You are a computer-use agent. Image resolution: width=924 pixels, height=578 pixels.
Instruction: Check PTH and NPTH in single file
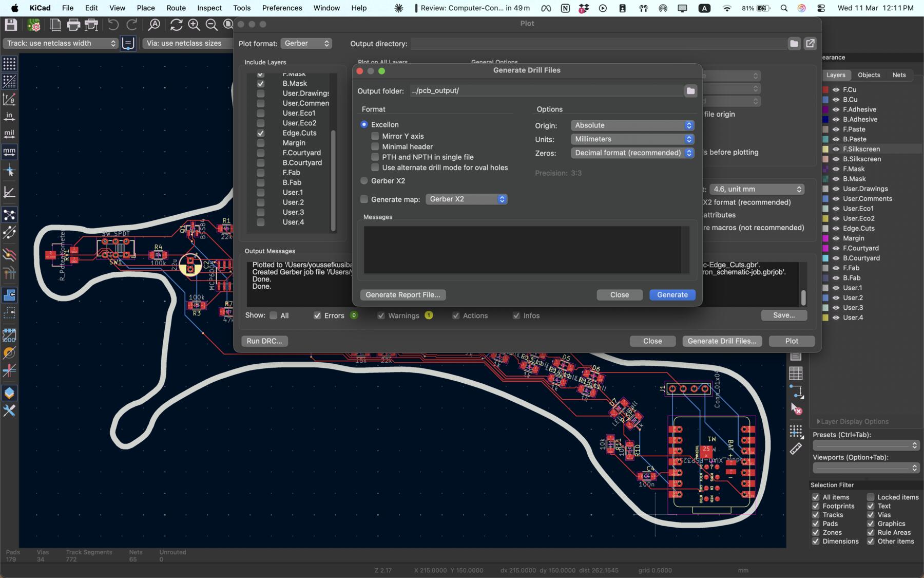pyautogui.click(x=375, y=157)
